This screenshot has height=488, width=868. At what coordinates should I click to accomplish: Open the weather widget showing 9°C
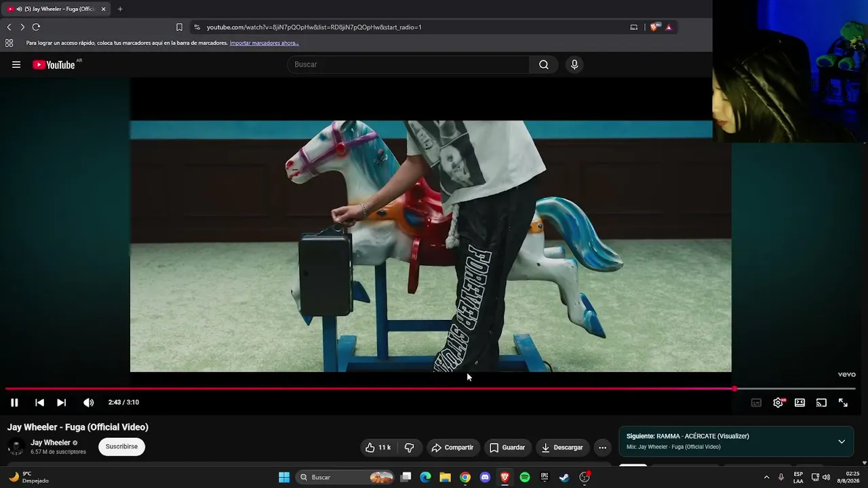(28, 477)
